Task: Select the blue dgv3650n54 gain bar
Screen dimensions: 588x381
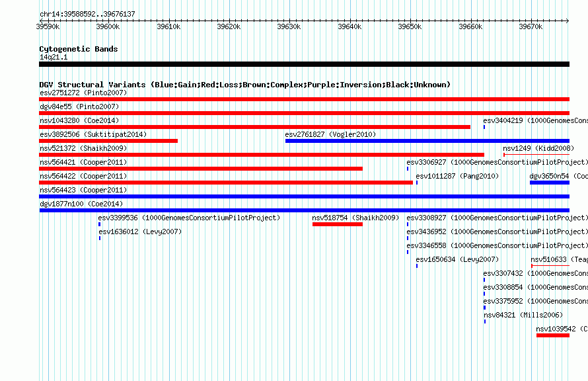Action: click(x=550, y=183)
